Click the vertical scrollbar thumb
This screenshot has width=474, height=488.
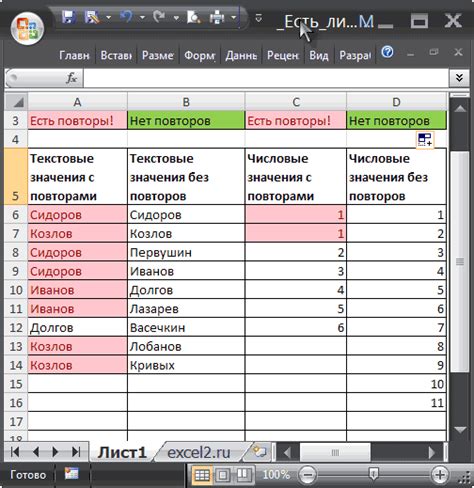click(460, 262)
